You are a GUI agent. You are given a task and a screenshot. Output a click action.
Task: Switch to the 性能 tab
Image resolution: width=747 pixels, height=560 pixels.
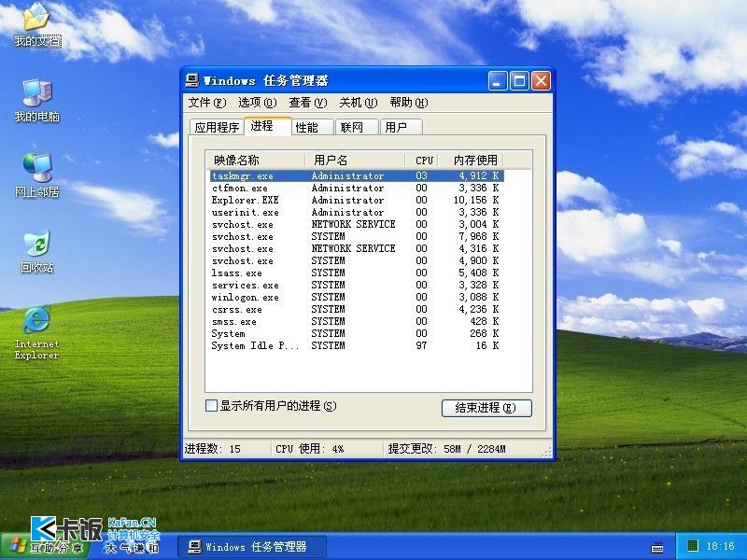coord(312,127)
